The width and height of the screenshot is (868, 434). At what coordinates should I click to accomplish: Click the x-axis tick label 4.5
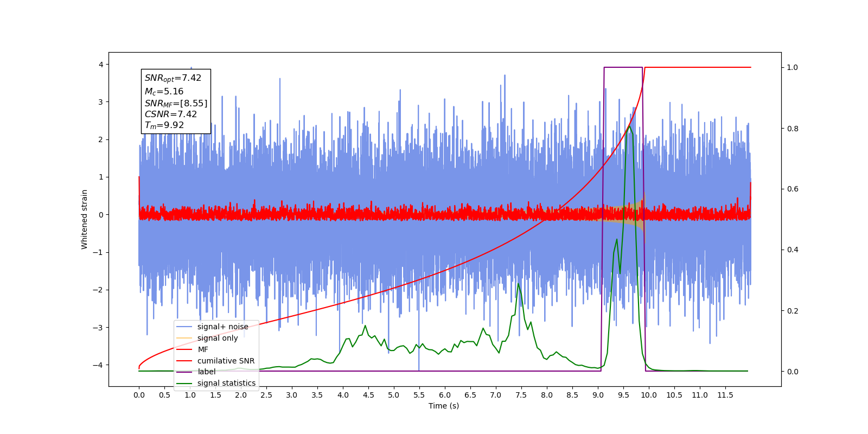[x=368, y=395]
